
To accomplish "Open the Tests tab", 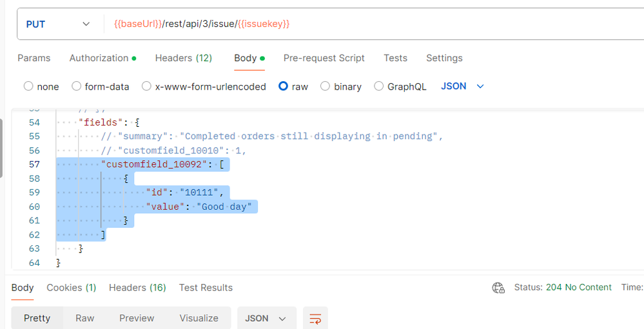I will point(396,58).
